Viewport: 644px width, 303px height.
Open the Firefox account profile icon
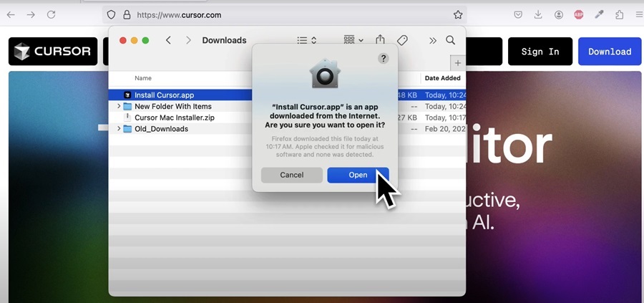pyautogui.click(x=559, y=15)
